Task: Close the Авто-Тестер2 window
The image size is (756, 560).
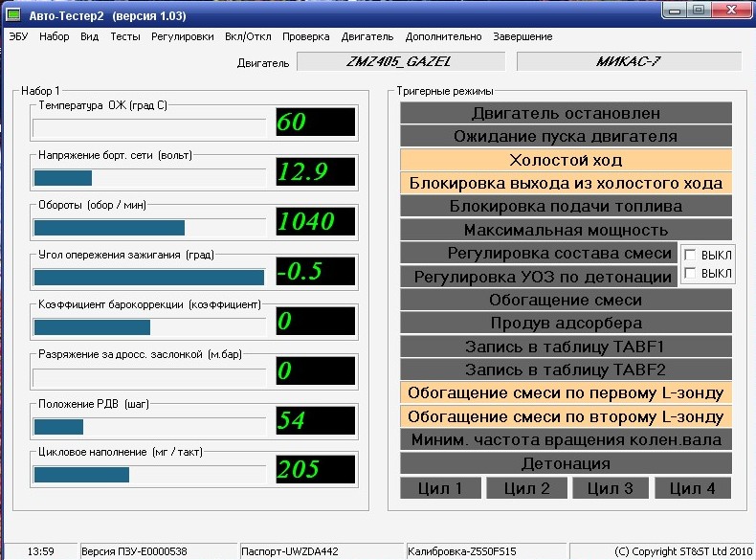Action: tap(731, 11)
